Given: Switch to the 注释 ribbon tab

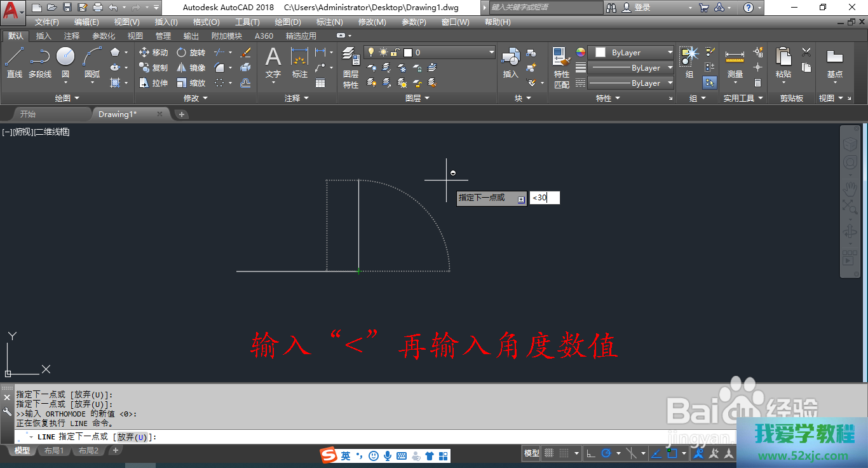Looking at the screenshot, I should (72, 36).
